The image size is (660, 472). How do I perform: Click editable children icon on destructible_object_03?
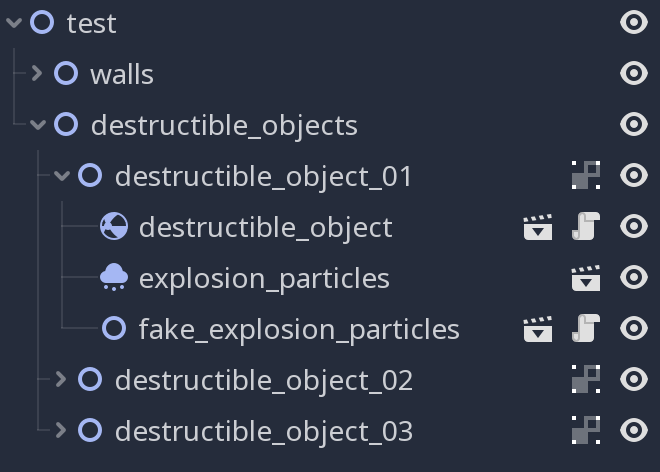coord(586,430)
